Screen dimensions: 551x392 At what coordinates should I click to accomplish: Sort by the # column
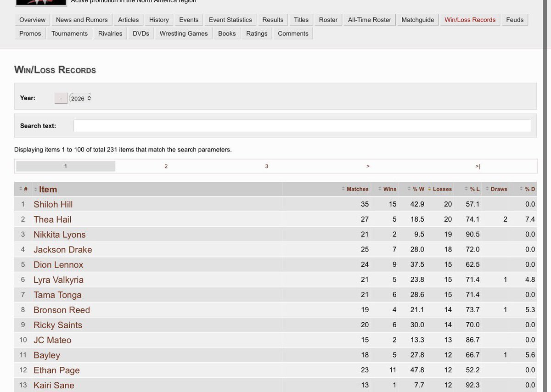23,189
